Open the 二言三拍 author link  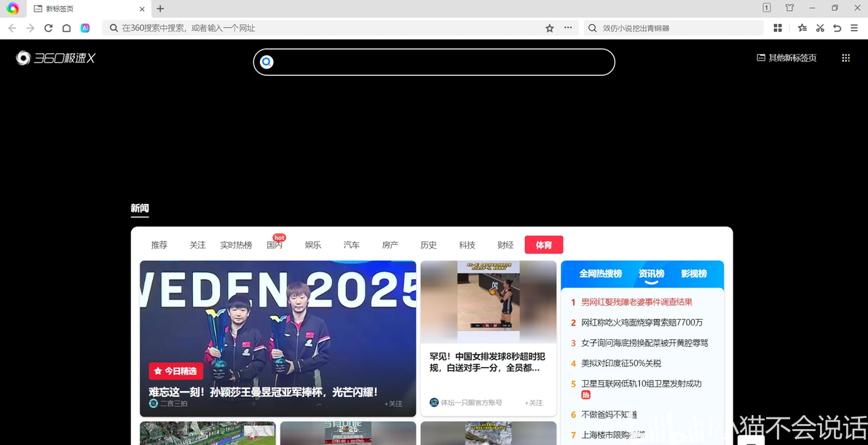[x=168, y=403]
